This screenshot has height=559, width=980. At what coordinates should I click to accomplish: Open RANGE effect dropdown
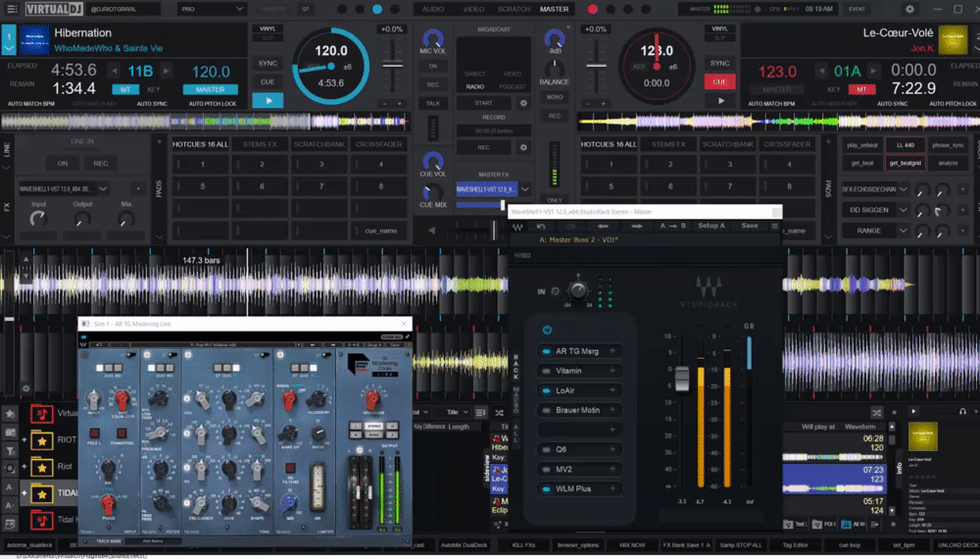(904, 230)
